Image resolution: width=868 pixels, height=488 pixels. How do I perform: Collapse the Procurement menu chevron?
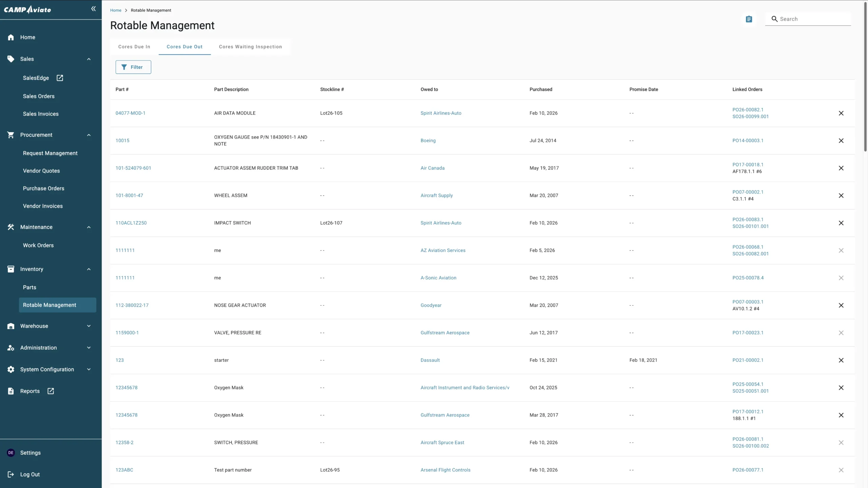pyautogui.click(x=89, y=135)
